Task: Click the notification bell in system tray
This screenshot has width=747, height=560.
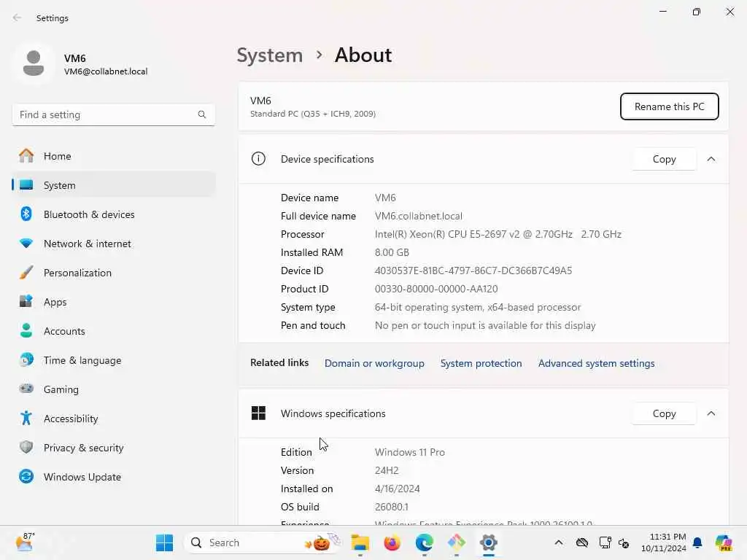Action: 697,542
